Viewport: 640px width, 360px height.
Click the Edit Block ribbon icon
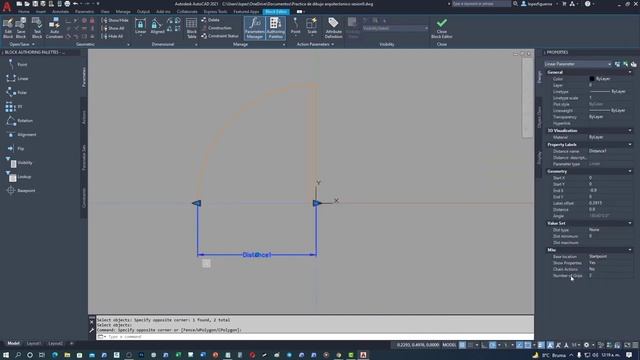pos(8,28)
